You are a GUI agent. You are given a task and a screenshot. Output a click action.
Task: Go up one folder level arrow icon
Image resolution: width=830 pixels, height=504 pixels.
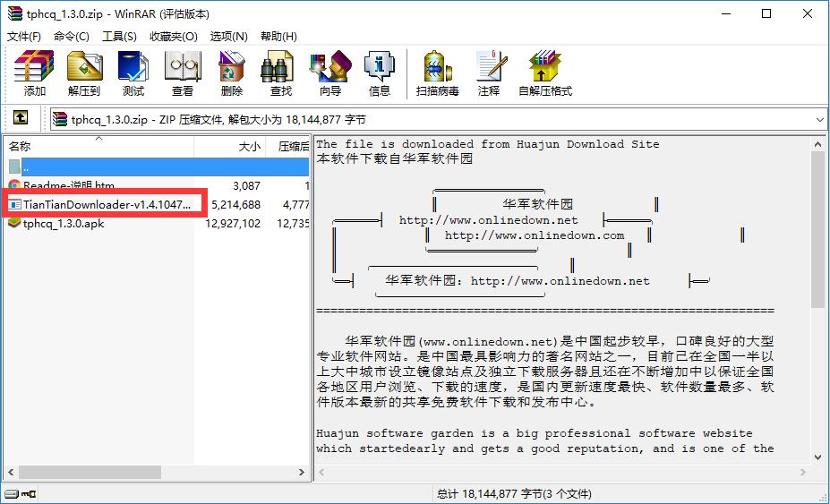(x=20, y=117)
